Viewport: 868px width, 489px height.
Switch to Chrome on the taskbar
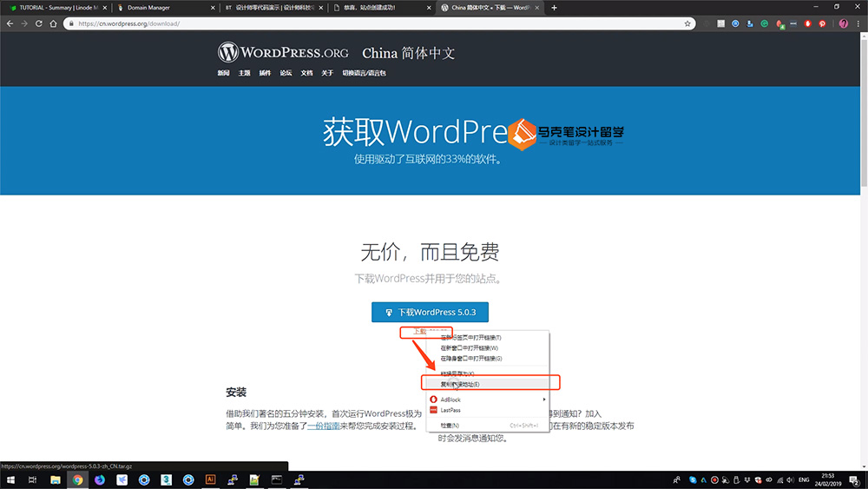77,479
